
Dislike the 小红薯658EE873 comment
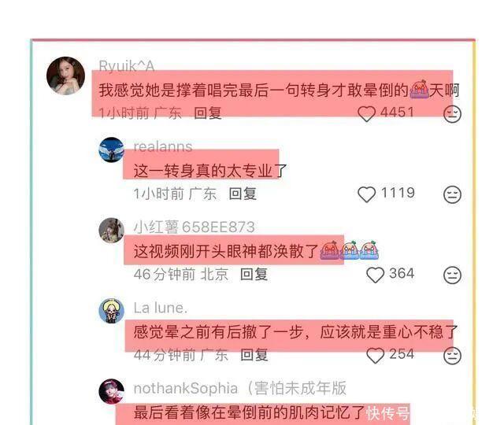[x=452, y=275]
